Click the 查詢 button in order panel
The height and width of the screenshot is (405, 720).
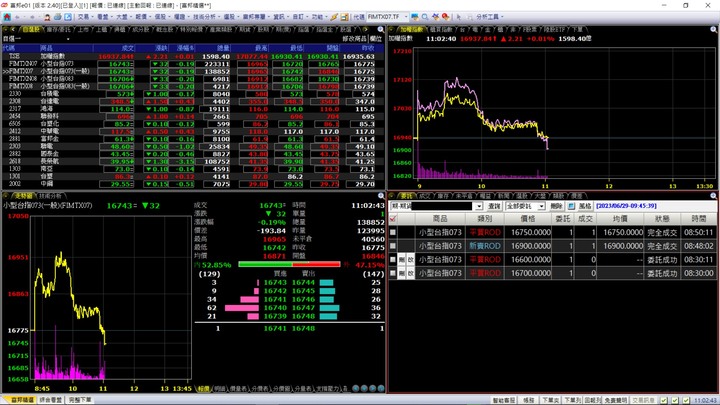click(494, 206)
